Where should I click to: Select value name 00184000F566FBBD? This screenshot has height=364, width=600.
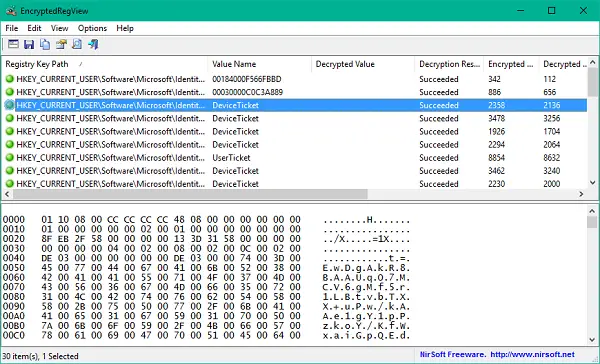pos(247,79)
